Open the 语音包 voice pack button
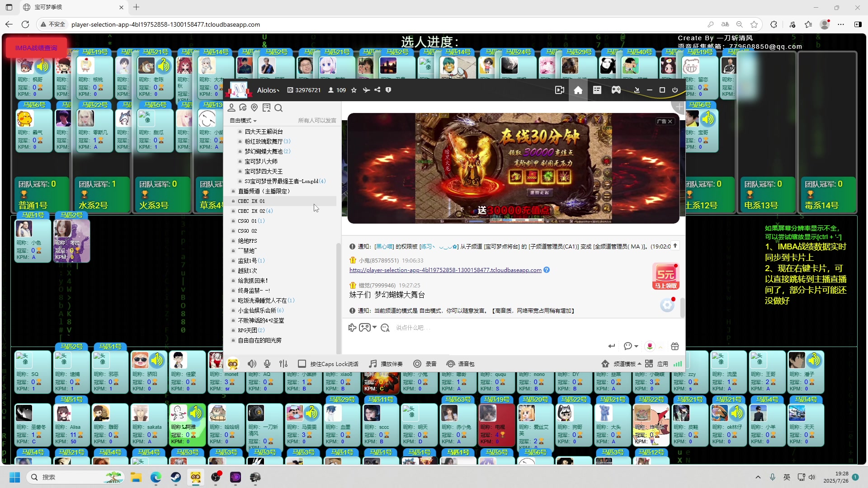868x488 pixels. pos(461,364)
